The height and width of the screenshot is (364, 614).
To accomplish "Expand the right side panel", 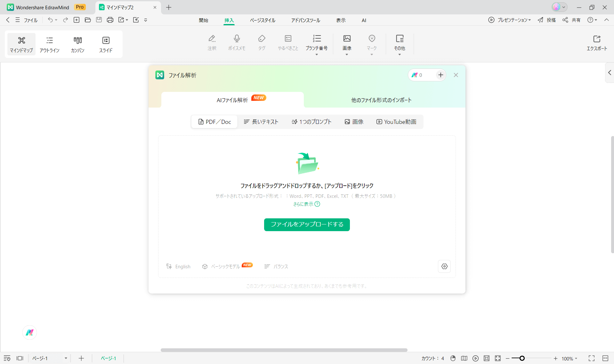I will click(610, 73).
